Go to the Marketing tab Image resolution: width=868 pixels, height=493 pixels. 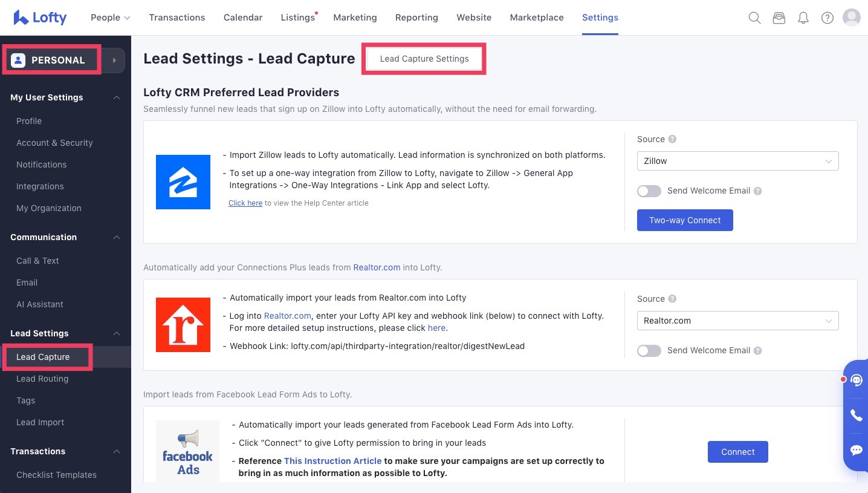click(x=355, y=18)
